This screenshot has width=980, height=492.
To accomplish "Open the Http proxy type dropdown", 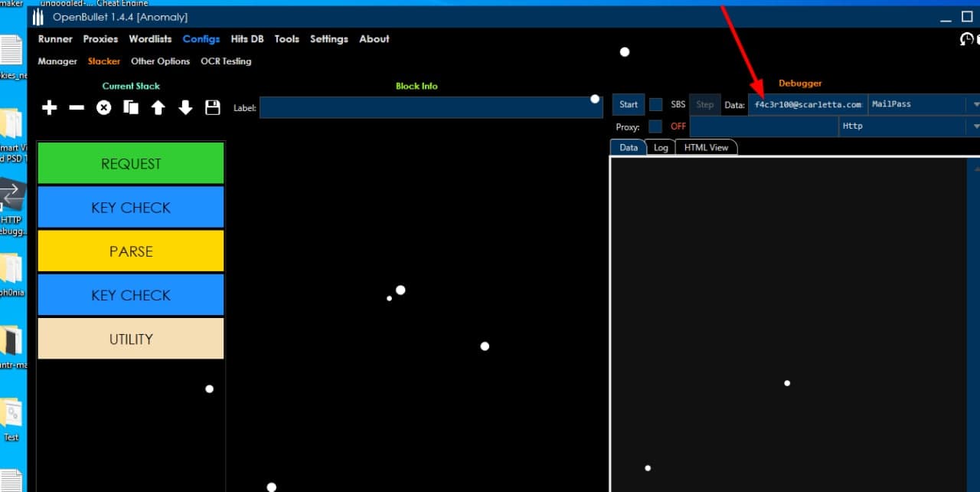I will click(975, 126).
